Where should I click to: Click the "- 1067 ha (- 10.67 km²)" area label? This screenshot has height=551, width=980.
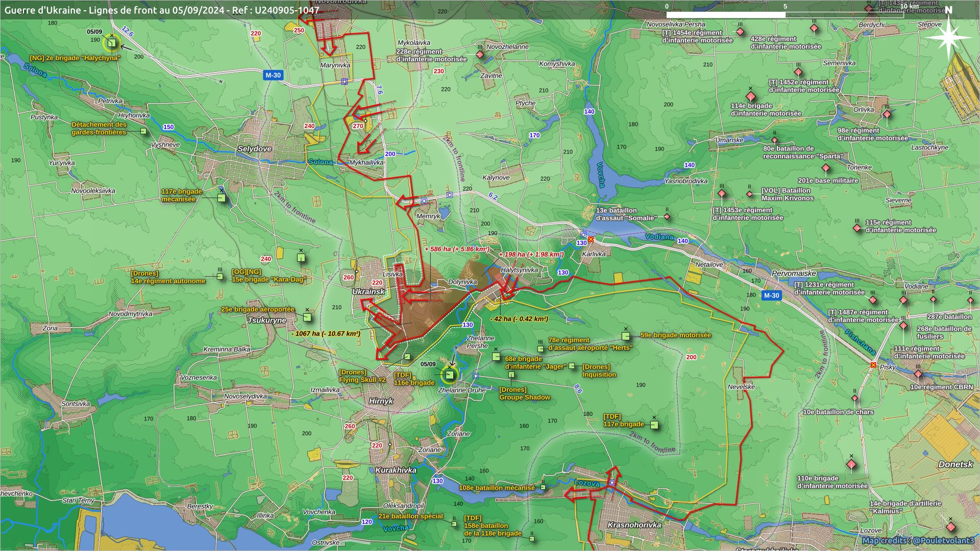[326, 334]
